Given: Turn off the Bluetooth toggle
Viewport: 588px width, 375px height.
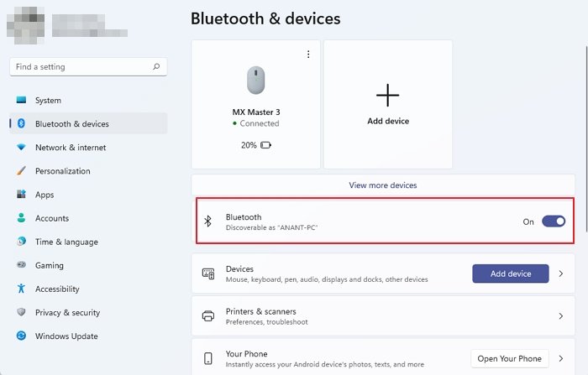Looking at the screenshot, I should tap(554, 221).
